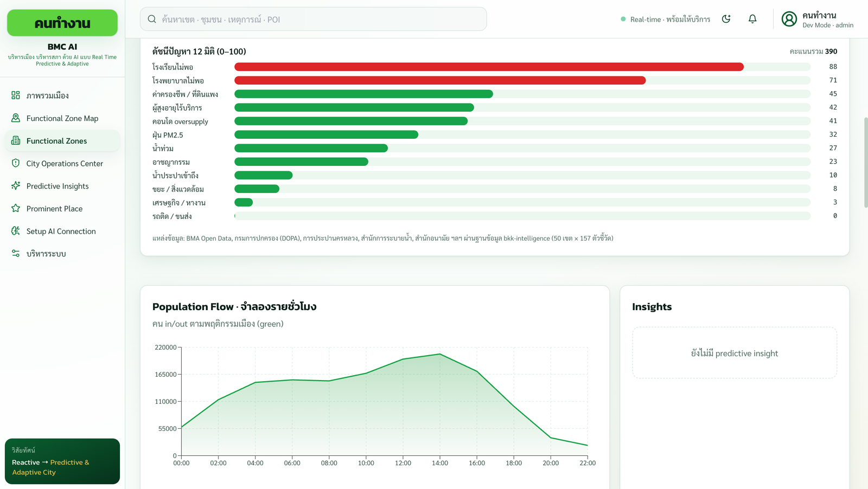Click the user profile avatar icon
The height and width of the screenshot is (489, 868).
789,20
